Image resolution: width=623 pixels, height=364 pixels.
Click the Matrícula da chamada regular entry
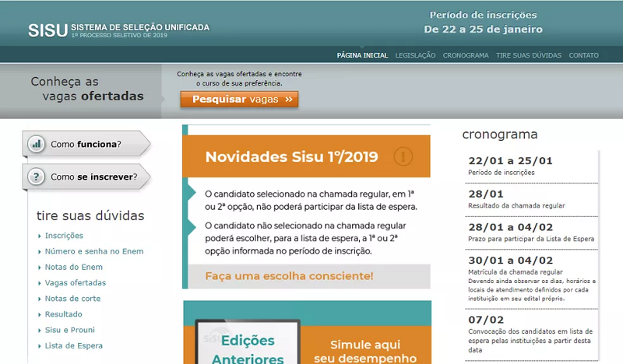[516, 272]
